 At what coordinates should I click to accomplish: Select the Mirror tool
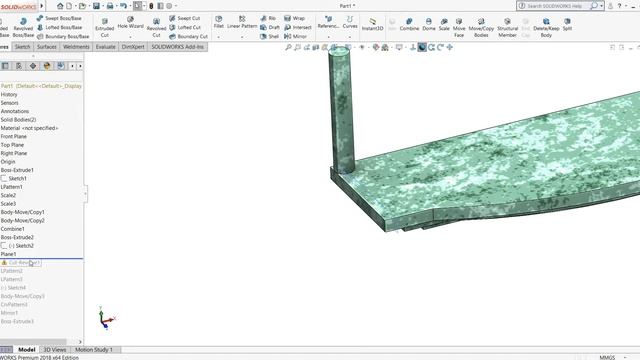295,36
